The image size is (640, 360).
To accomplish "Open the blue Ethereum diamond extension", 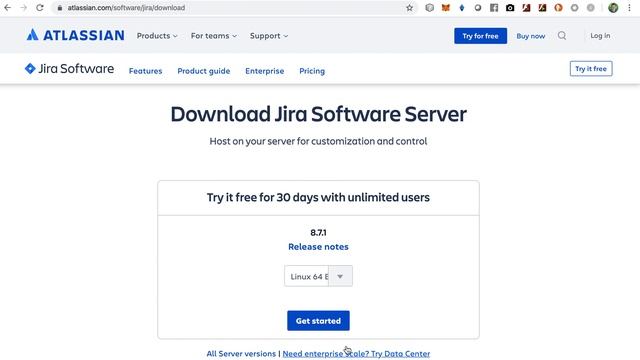I will coord(462,8).
